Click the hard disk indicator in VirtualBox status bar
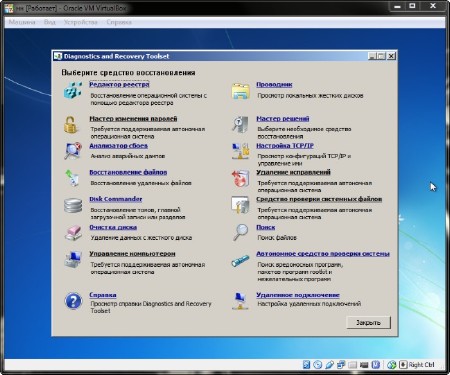The image size is (450, 375). 306,365
